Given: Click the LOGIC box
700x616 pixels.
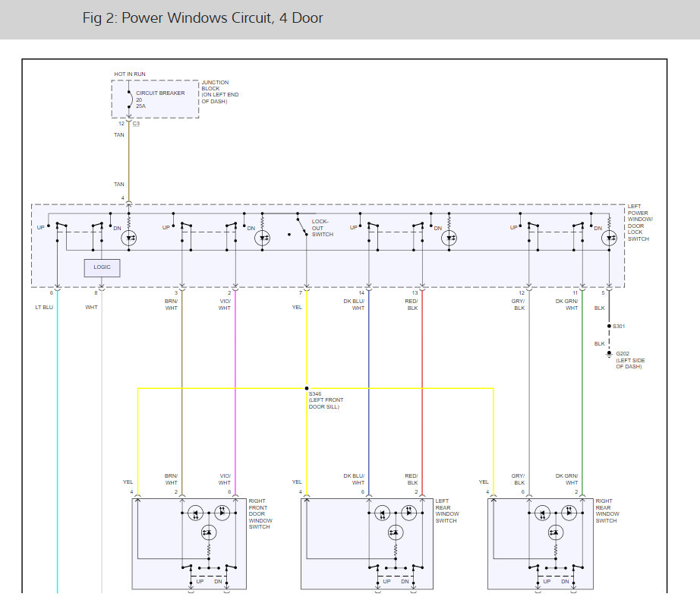Looking at the screenshot, I should pos(102,267).
